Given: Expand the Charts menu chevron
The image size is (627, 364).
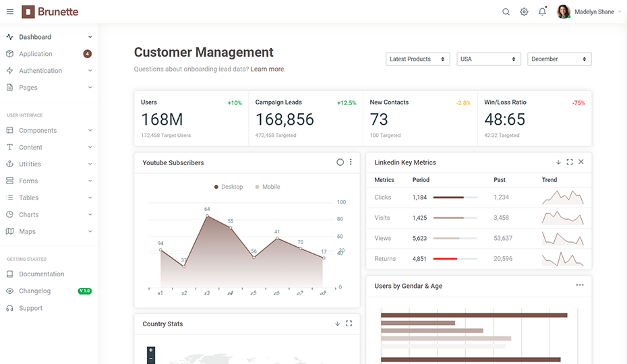Looking at the screenshot, I should tap(90, 214).
